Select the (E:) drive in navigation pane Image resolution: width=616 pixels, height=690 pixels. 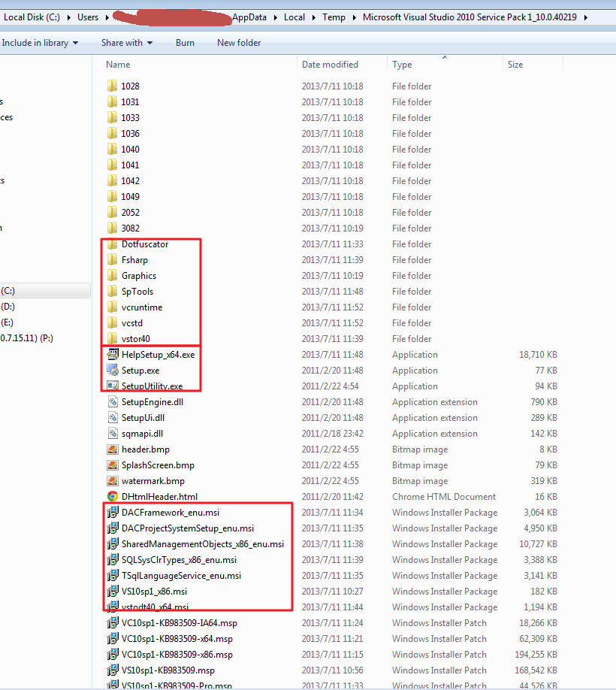[8, 322]
